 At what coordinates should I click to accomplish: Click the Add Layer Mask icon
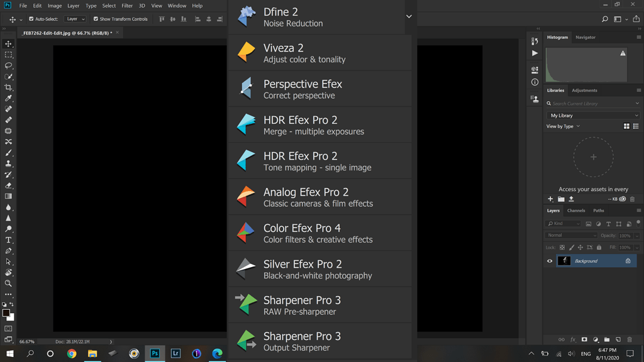point(584,339)
